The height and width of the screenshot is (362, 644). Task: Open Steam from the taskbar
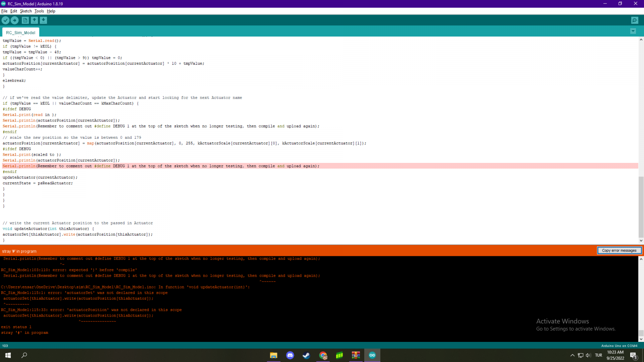(x=306, y=355)
